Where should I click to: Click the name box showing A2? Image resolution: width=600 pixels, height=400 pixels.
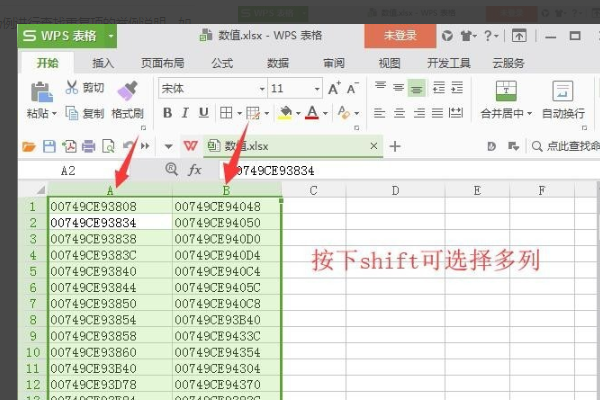pyautogui.click(x=68, y=171)
